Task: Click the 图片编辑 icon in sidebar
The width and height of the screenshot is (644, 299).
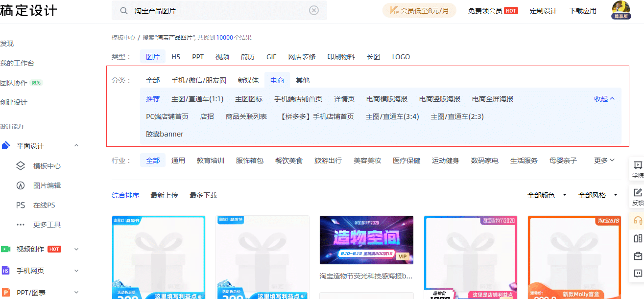Action: pyautogui.click(x=21, y=185)
